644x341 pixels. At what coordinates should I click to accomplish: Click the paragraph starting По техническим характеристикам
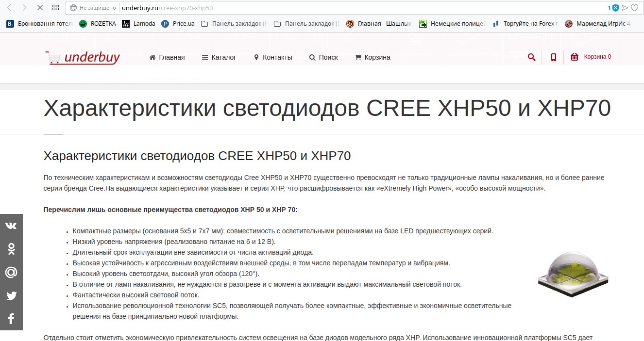pos(324,183)
